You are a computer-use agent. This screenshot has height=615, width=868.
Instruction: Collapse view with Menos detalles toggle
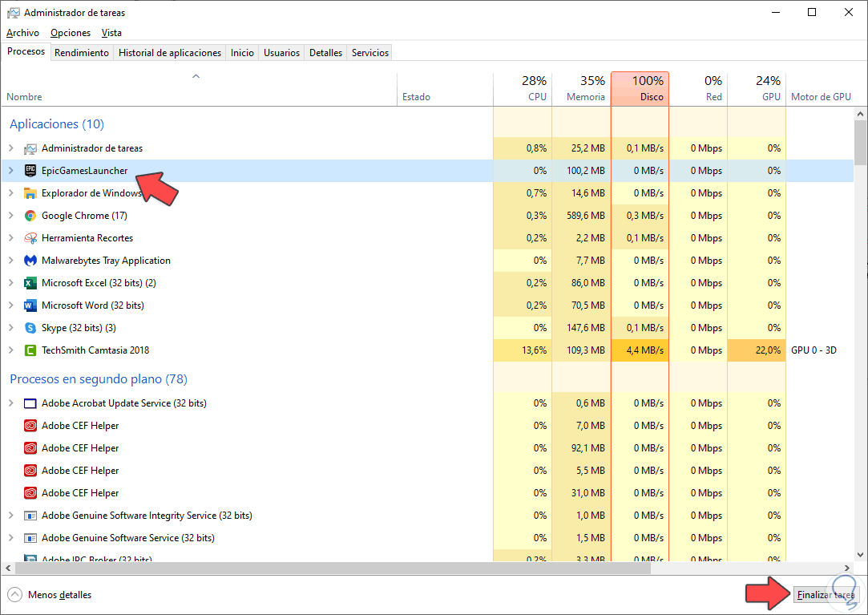[x=49, y=594]
